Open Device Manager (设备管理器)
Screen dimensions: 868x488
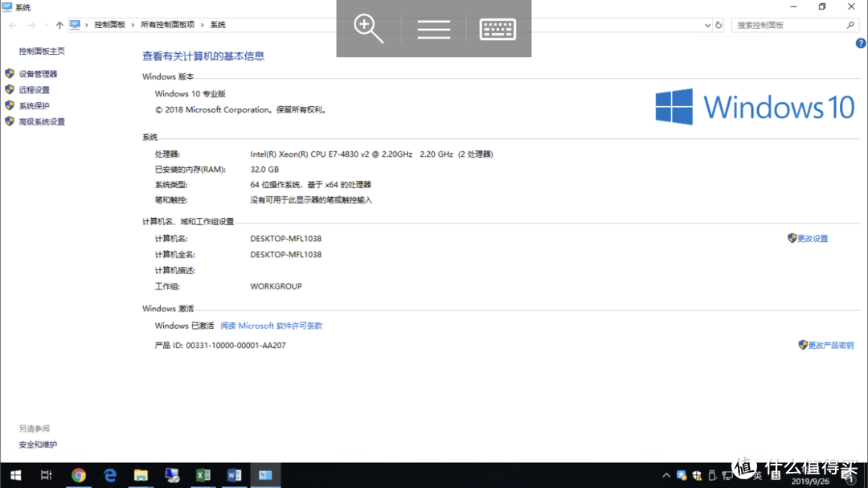tap(38, 74)
